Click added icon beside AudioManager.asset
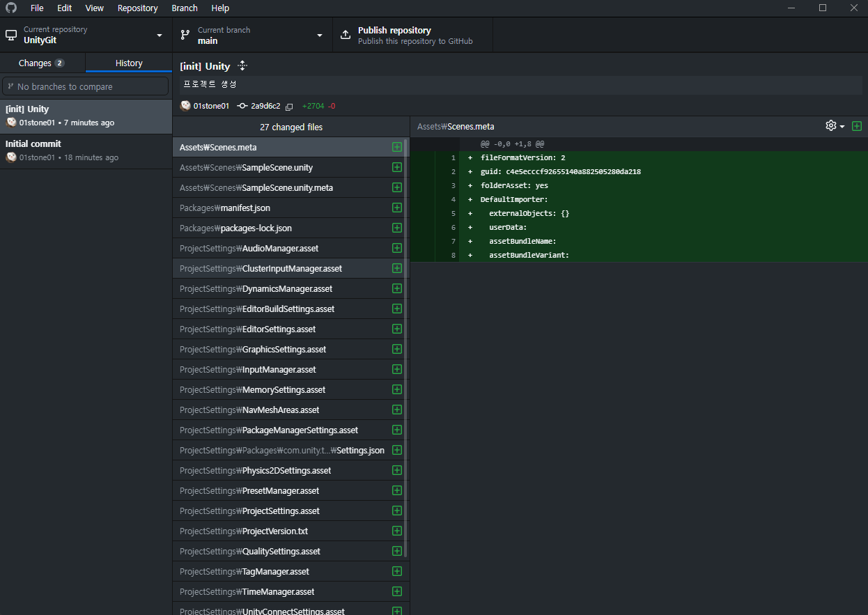 (397, 248)
